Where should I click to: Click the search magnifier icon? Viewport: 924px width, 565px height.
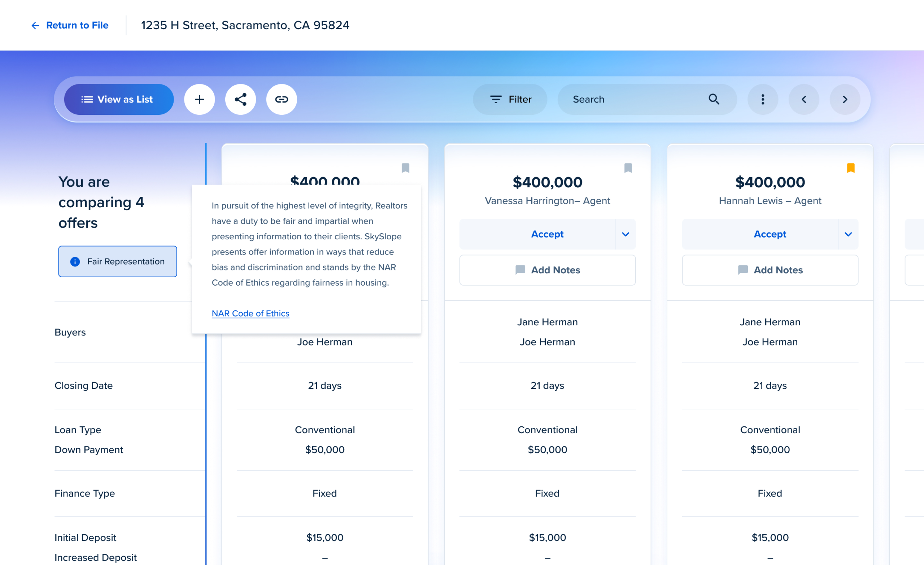(x=714, y=99)
